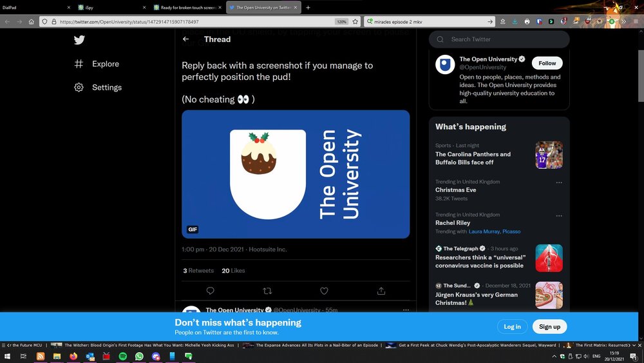Click the Windows Start button
644x363 pixels.
click(7, 356)
